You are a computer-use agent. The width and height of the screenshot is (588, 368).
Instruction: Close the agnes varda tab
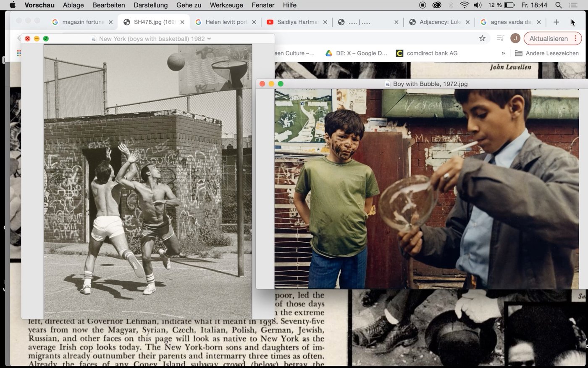point(538,22)
